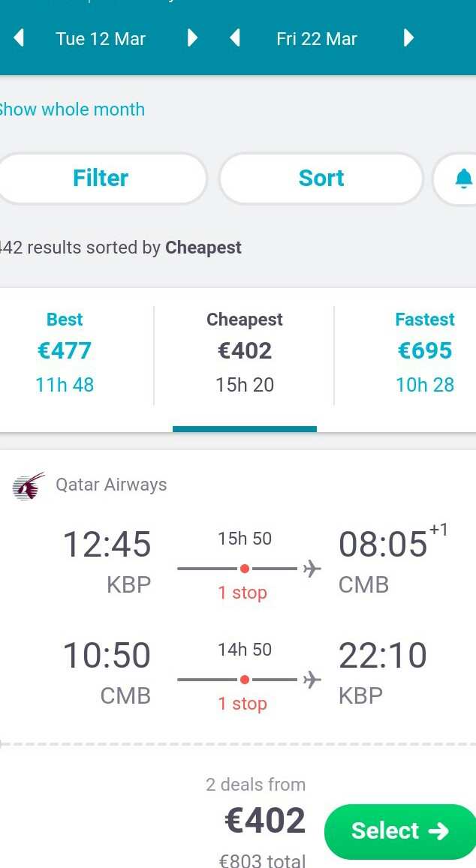Move return date earlier than Fri 22 Mar

coord(235,38)
